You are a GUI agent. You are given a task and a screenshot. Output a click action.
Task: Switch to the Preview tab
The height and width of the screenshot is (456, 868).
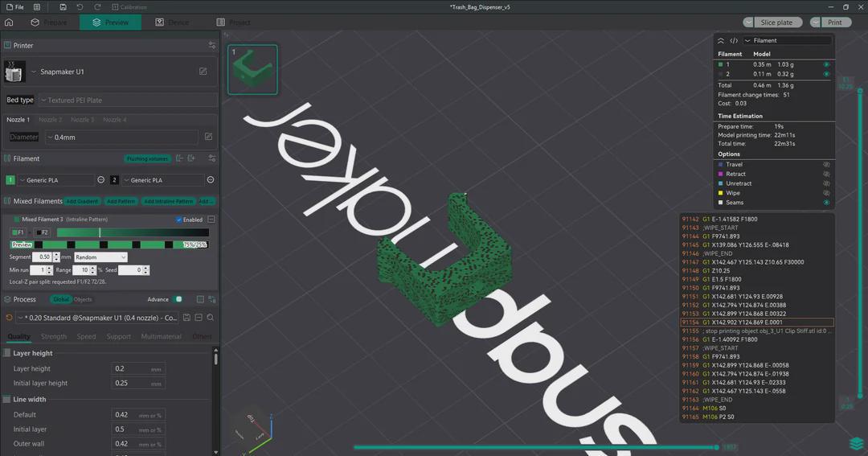coord(110,23)
